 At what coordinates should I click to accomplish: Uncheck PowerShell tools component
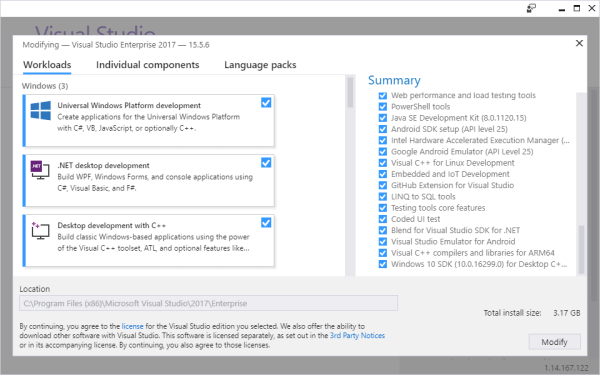[383, 107]
